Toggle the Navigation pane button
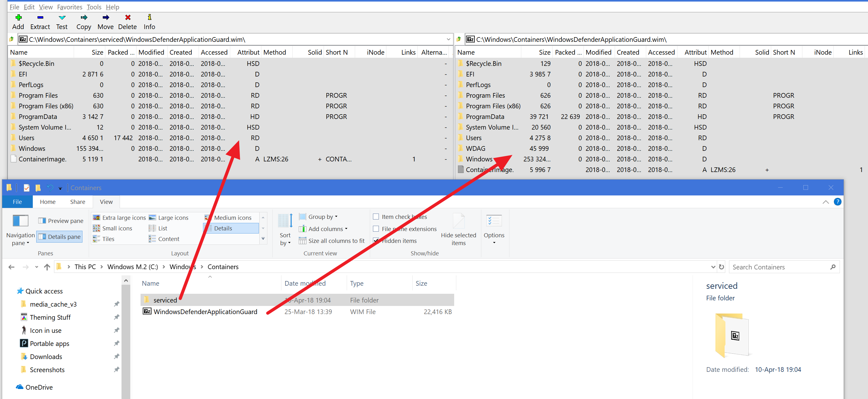The width and height of the screenshot is (868, 399). tap(20, 230)
